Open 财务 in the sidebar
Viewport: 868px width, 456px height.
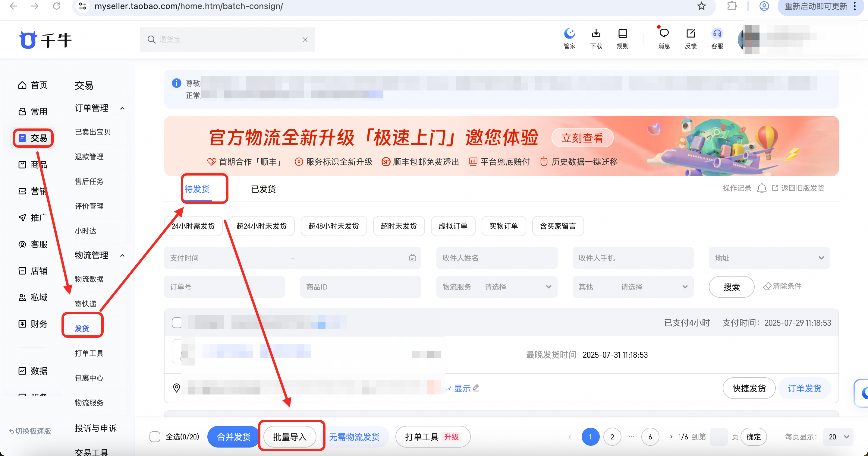click(33, 324)
